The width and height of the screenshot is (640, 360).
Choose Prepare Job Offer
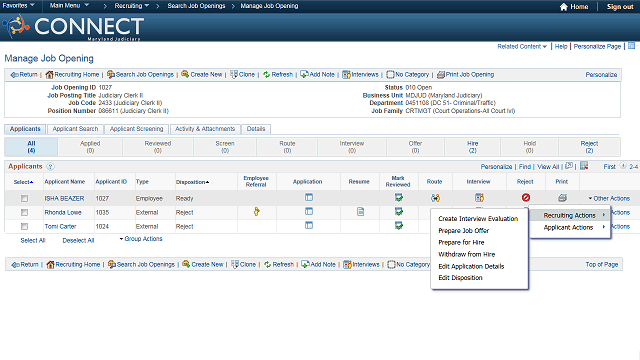click(x=464, y=231)
